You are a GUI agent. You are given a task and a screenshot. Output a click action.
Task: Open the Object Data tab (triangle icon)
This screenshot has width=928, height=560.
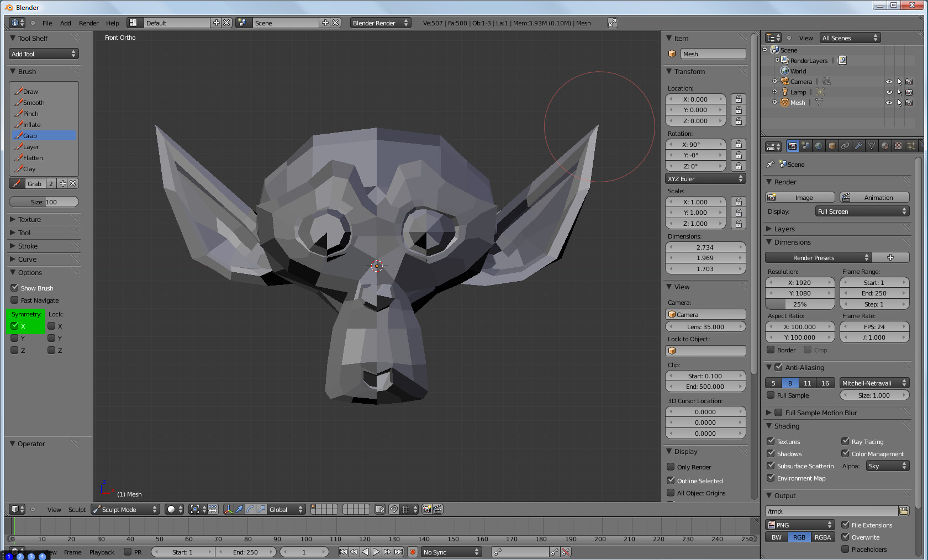click(872, 146)
